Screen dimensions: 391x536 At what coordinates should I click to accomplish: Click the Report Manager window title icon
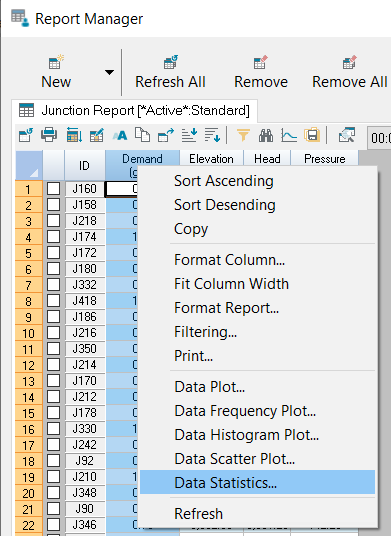click(20, 18)
